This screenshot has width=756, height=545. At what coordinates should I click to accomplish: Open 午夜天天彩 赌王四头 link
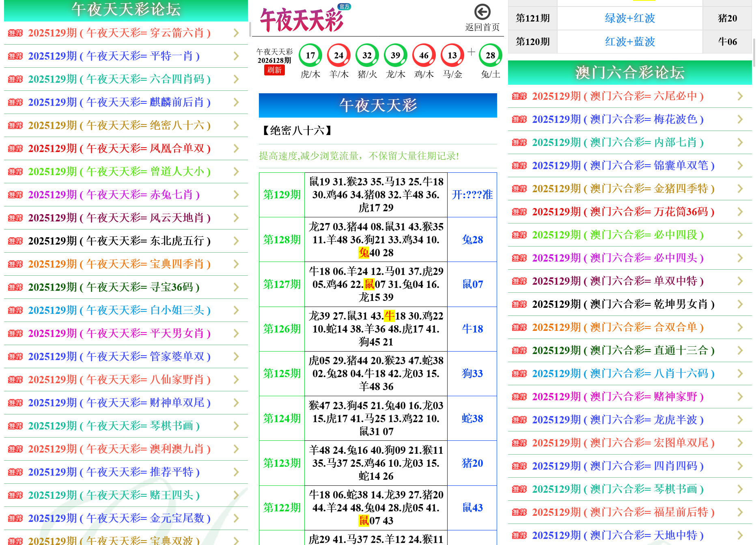point(114,495)
